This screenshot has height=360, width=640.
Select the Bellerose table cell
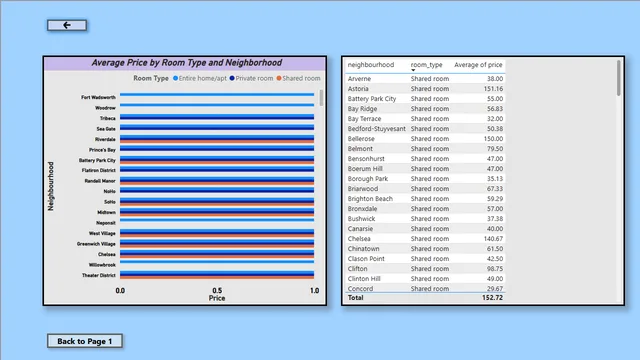tap(361, 139)
